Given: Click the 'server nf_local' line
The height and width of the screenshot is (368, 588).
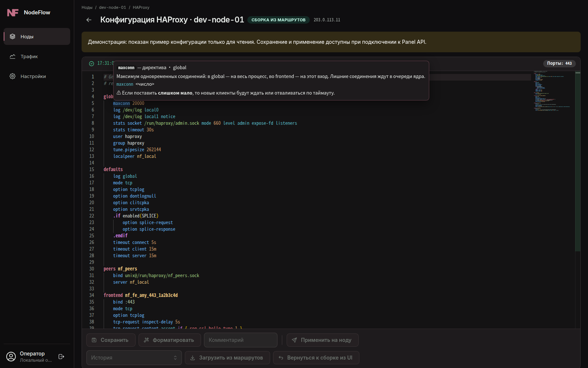Looking at the screenshot, I should coord(131,282).
